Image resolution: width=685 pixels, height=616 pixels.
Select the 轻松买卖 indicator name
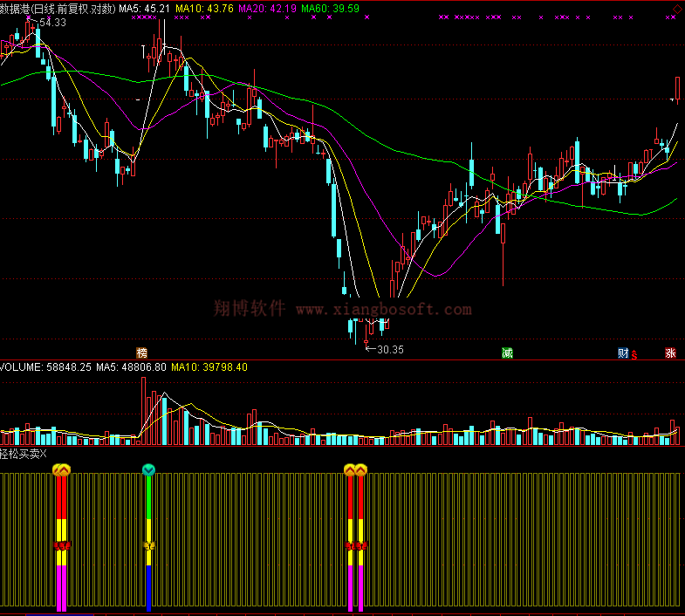pos(20,454)
